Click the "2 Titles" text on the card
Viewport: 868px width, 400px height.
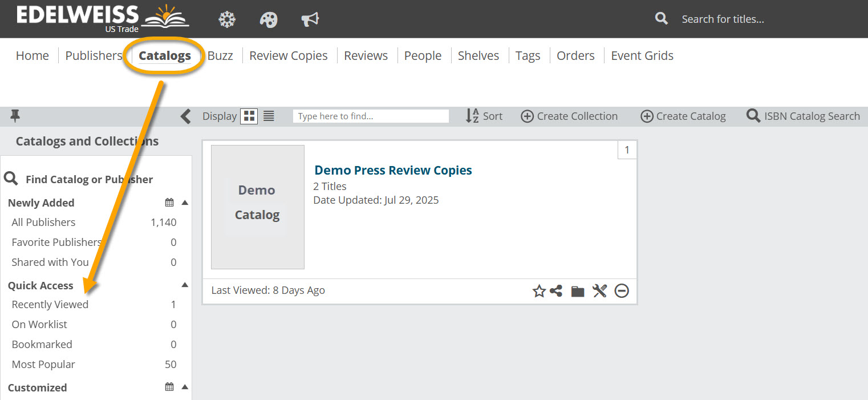(330, 187)
